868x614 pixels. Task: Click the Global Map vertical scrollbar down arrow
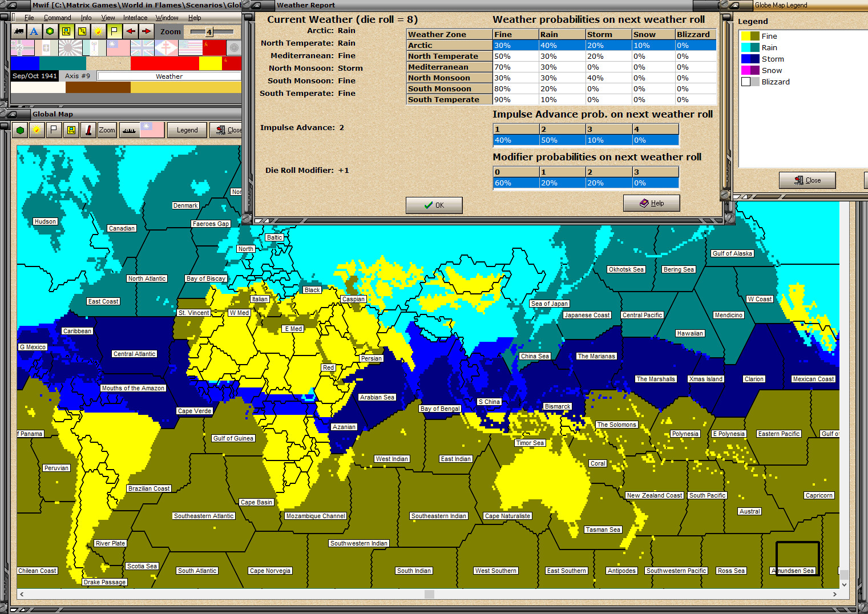coord(844,584)
